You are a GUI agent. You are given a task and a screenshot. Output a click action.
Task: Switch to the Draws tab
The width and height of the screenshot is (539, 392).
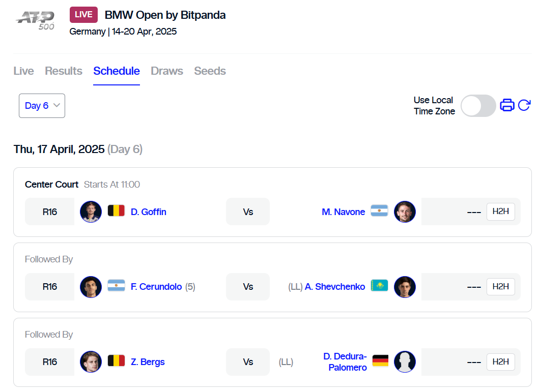coord(167,71)
